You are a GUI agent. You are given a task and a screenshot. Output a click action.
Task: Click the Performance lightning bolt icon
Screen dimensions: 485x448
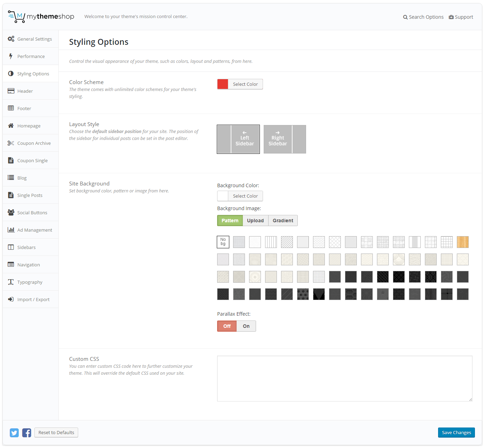(x=11, y=56)
